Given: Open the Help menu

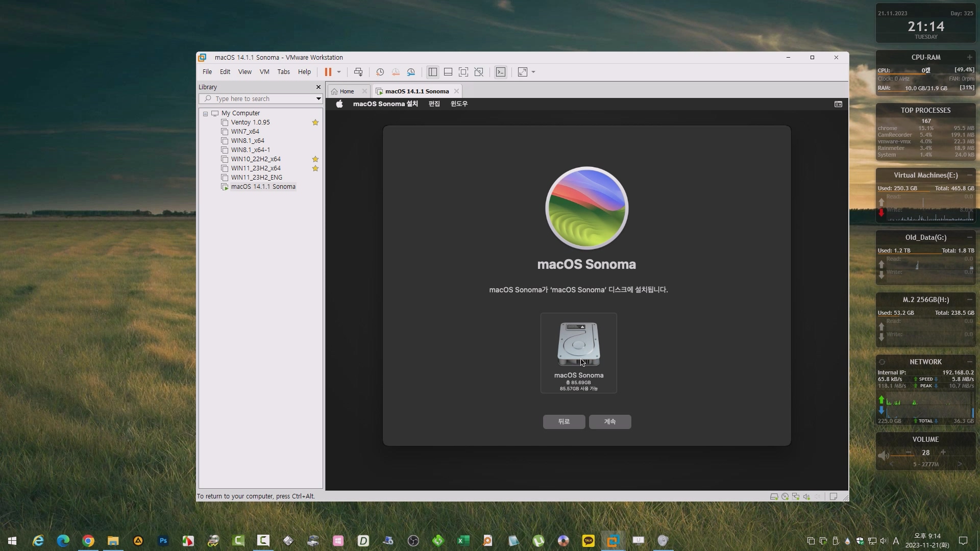Looking at the screenshot, I should click(x=305, y=72).
